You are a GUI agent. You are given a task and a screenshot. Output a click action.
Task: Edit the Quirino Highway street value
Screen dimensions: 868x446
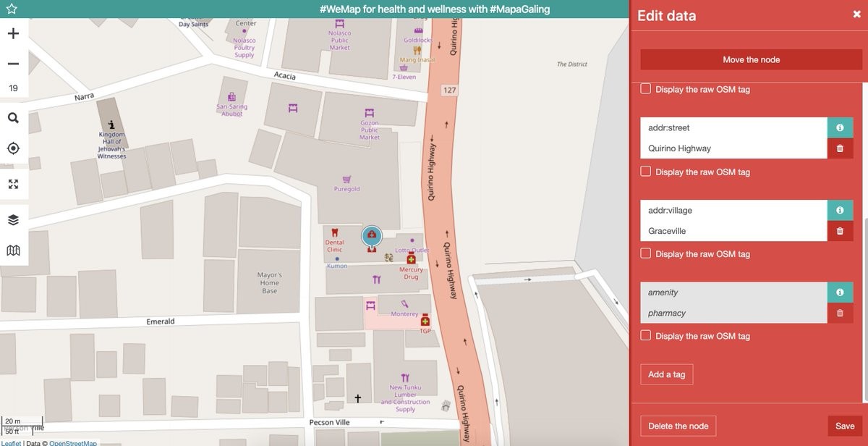click(x=733, y=148)
